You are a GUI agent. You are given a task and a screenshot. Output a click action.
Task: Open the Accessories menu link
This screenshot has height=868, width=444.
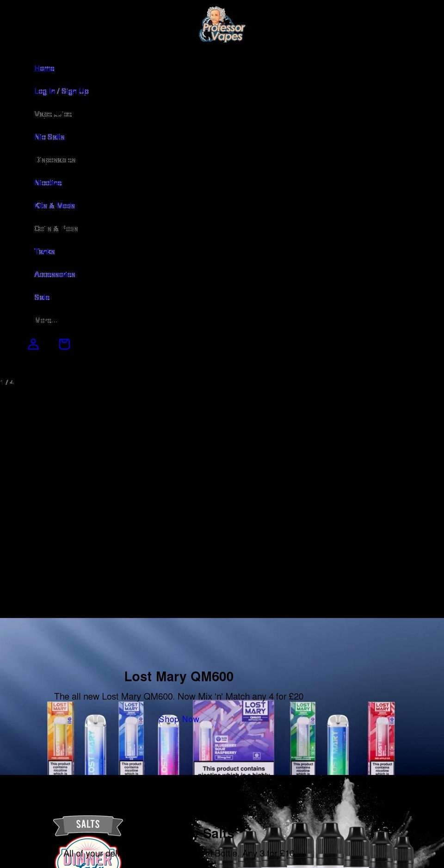(x=55, y=274)
